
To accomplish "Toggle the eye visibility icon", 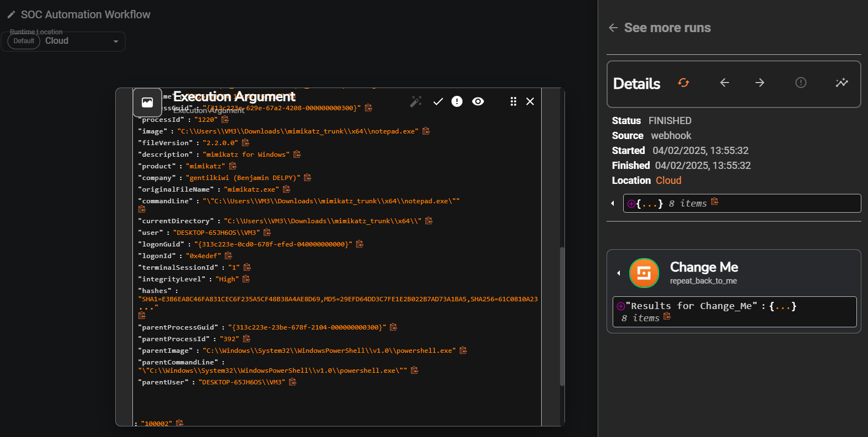I will pyautogui.click(x=478, y=101).
